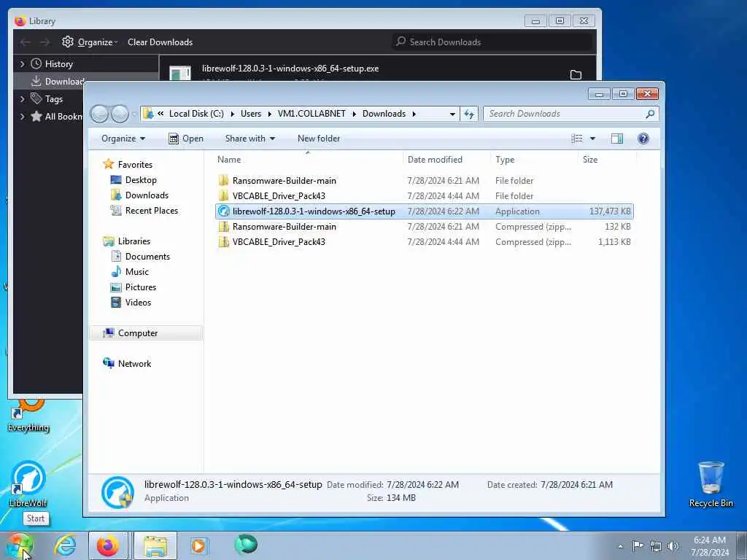The width and height of the screenshot is (747, 560).
Task: Click the volume speaker tray icon
Action: tap(673, 545)
